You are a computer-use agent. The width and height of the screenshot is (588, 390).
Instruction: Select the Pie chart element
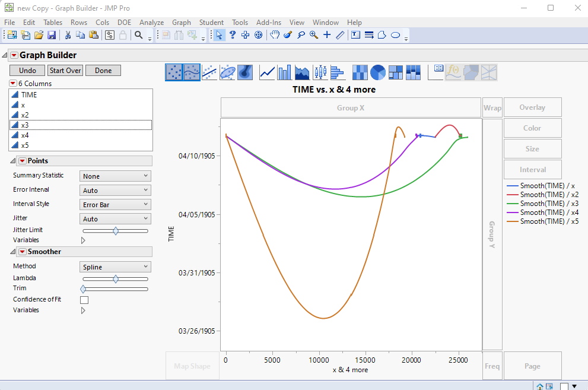coord(377,72)
